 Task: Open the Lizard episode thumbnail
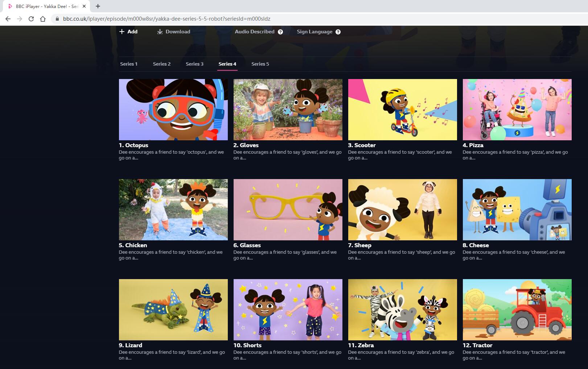(173, 310)
